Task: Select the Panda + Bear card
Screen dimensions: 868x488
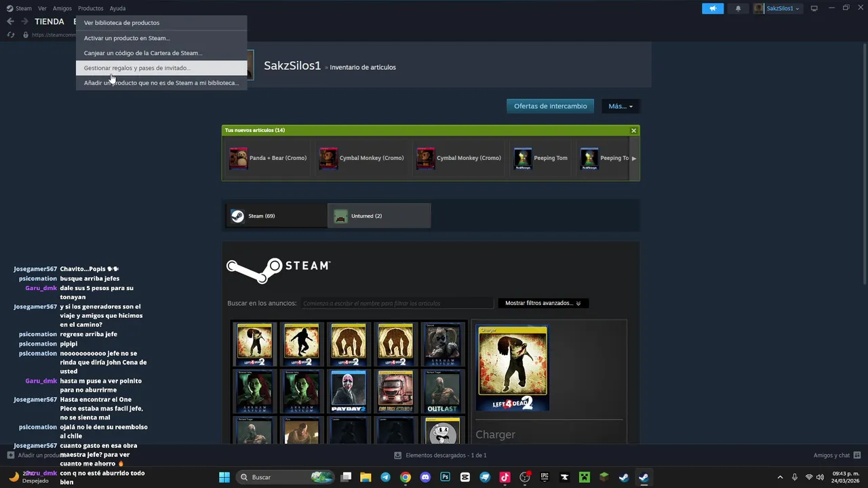Action: coord(268,158)
